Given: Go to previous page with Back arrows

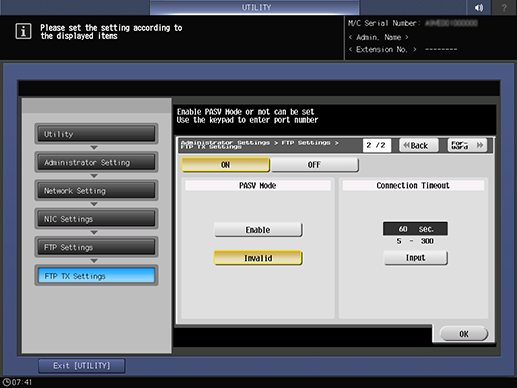Looking at the screenshot, I should [419, 145].
